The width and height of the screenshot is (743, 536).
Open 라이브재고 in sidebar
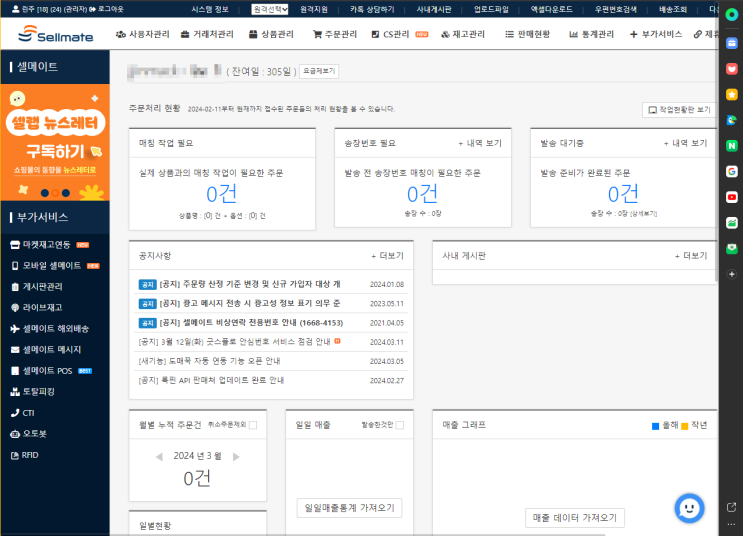tap(36, 307)
